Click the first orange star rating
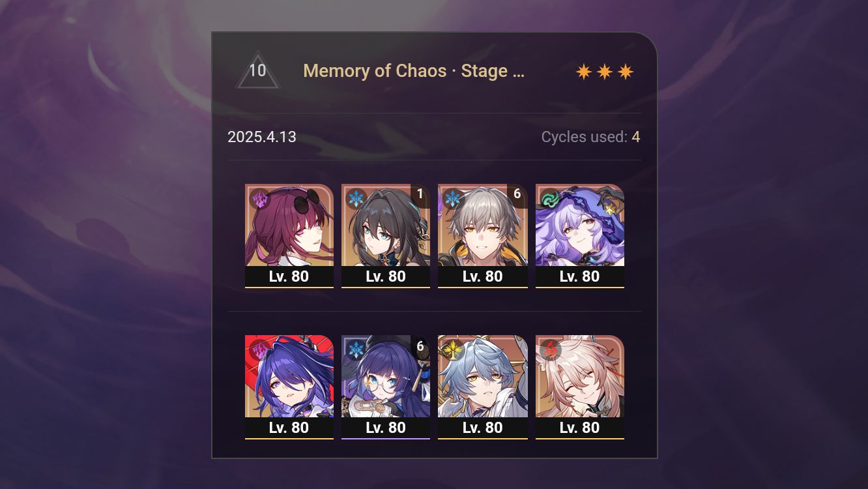 point(584,72)
